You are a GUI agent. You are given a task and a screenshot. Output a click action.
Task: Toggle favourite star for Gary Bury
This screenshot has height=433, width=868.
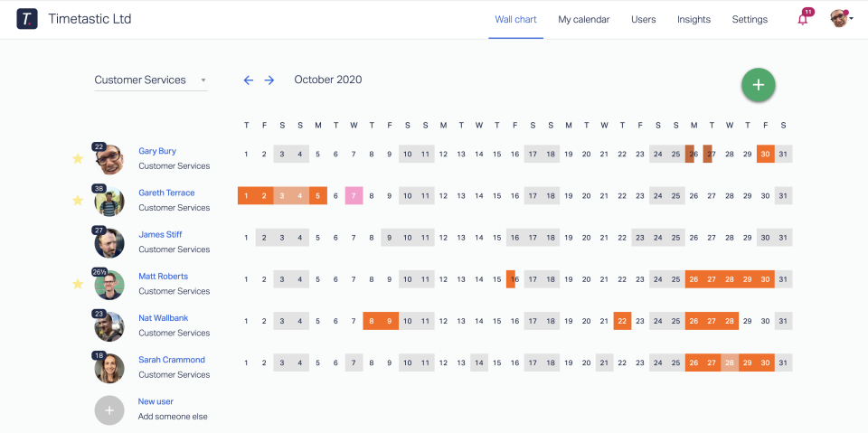pos(78,159)
